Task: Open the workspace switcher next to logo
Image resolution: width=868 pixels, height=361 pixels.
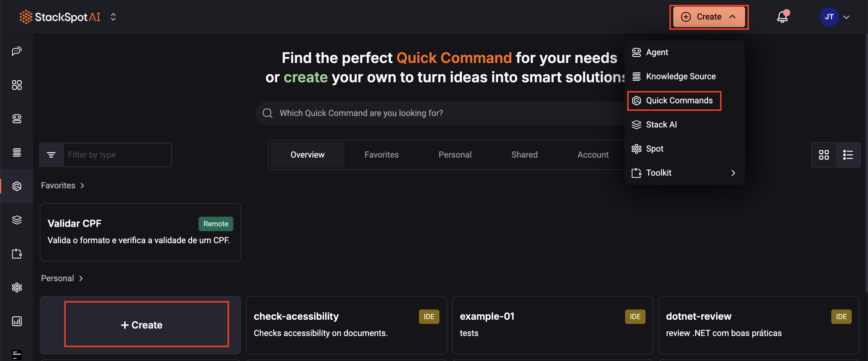Action: (113, 17)
